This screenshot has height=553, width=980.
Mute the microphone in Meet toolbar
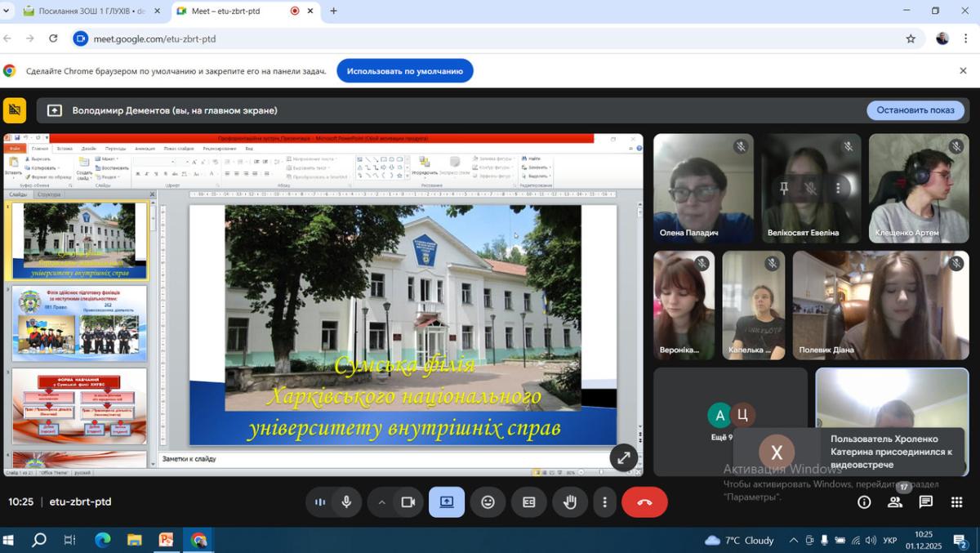(x=346, y=502)
